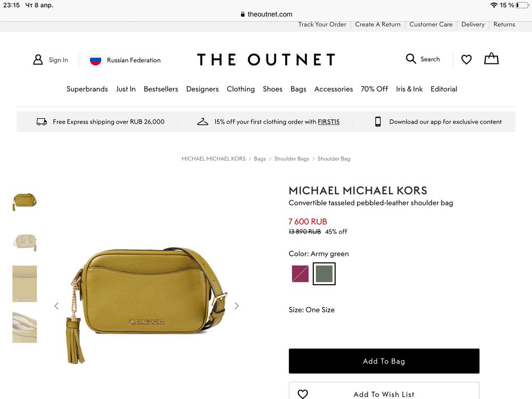
Task: Click the phone icon for app download
Action: [378, 121]
